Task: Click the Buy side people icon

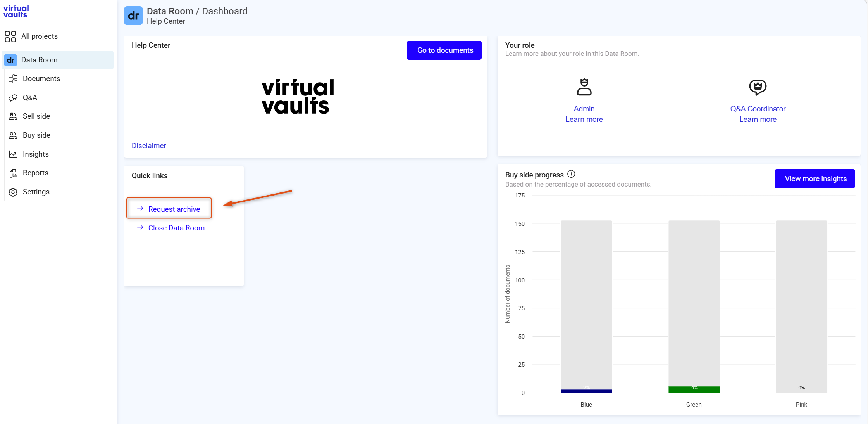Action: click(x=13, y=135)
